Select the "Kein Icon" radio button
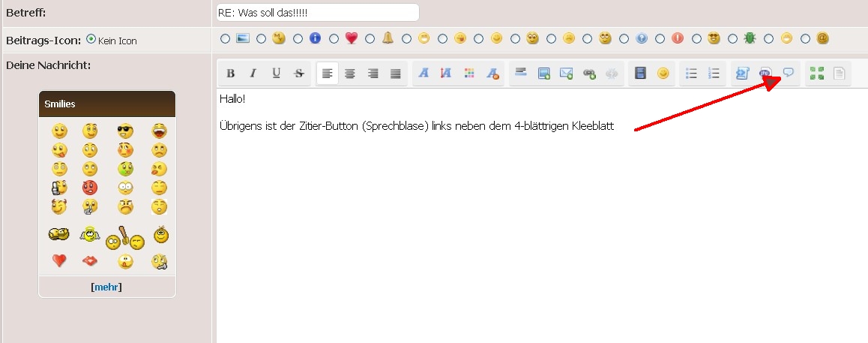The height and width of the screenshot is (343, 868). 91,40
